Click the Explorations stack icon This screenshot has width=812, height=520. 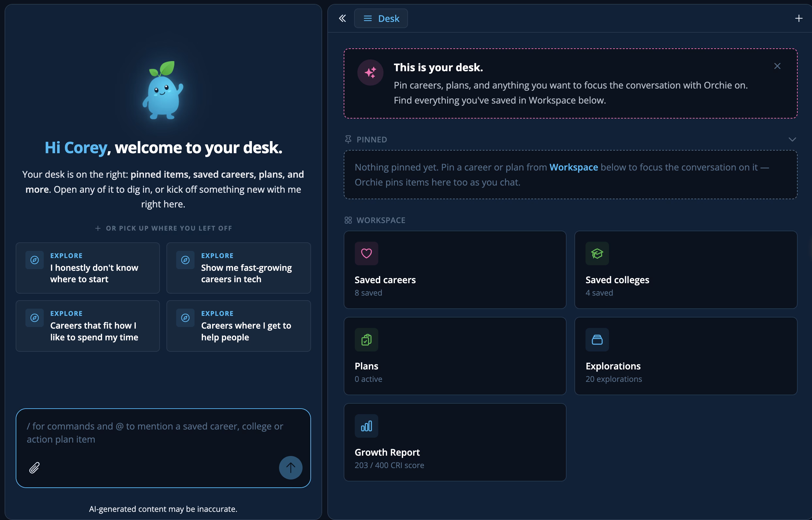(597, 340)
